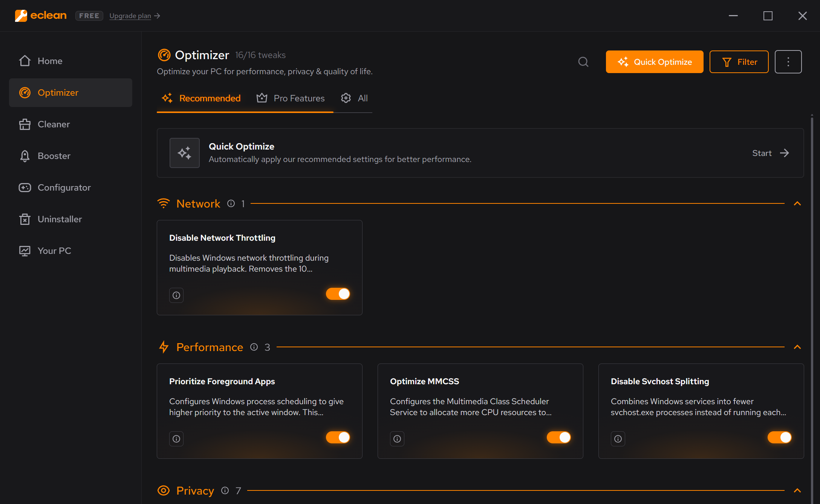Screen dimensions: 820x504
Task: Collapse the Performance section
Action: (797, 347)
